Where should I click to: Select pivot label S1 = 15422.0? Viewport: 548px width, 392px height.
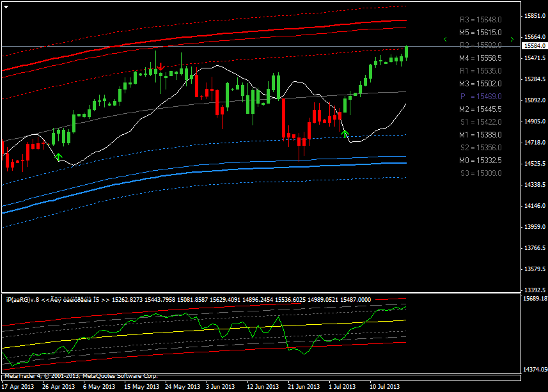coord(481,122)
